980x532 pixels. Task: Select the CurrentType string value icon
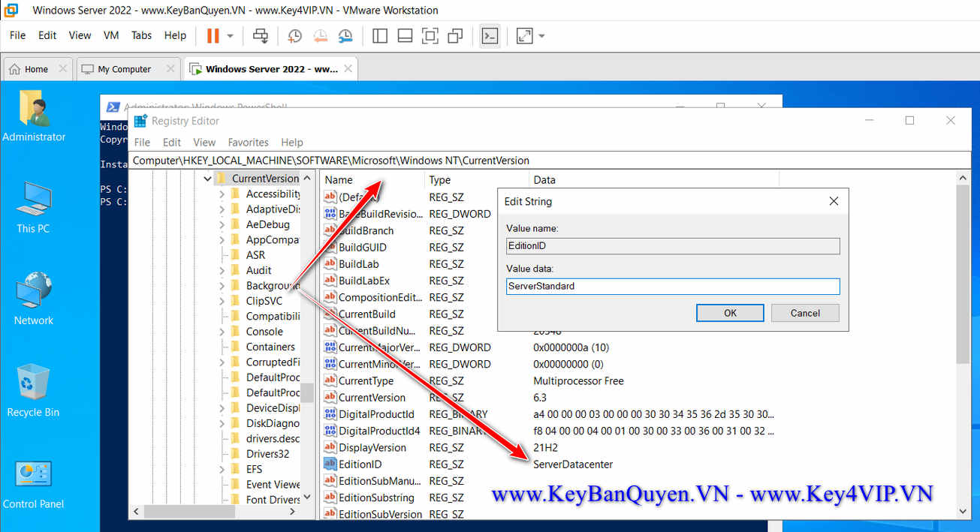330,380
